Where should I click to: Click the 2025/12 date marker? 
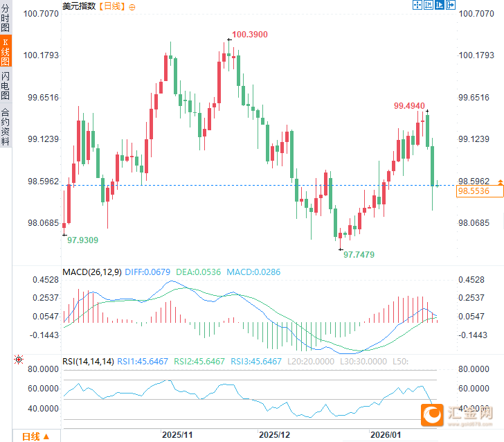[274, 435]
